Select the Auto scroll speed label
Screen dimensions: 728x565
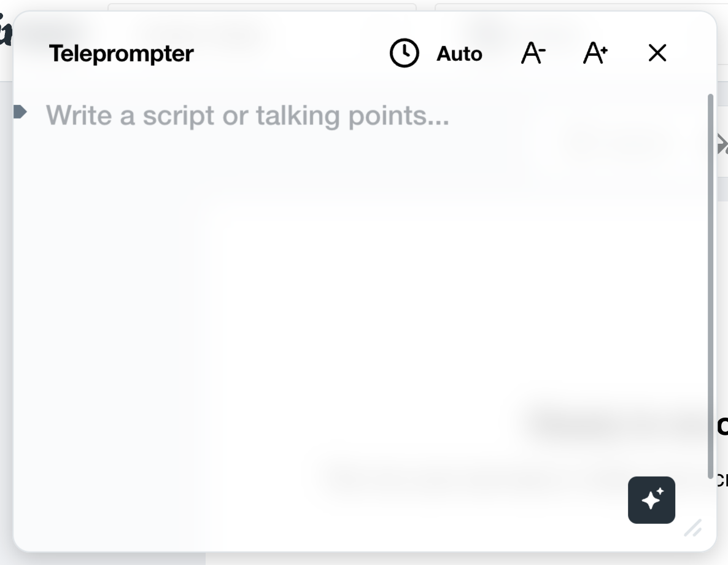pyautogui.click(x=459, y=54)
